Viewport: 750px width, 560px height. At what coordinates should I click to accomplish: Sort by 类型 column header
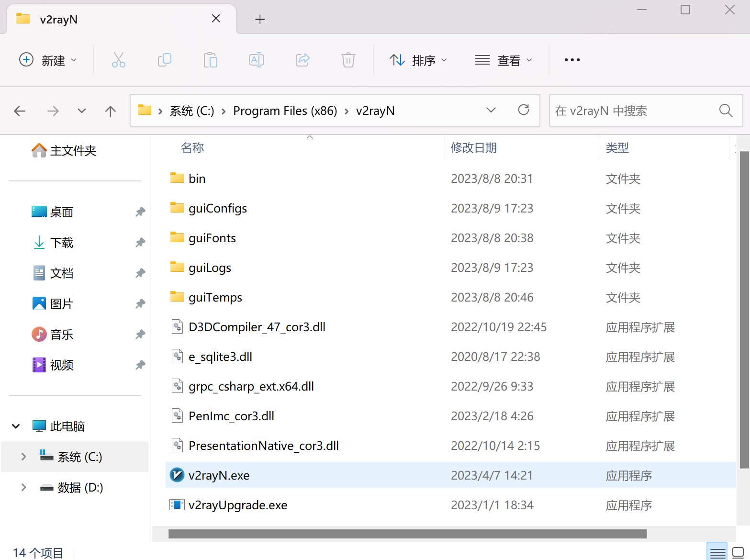point(617,147)
